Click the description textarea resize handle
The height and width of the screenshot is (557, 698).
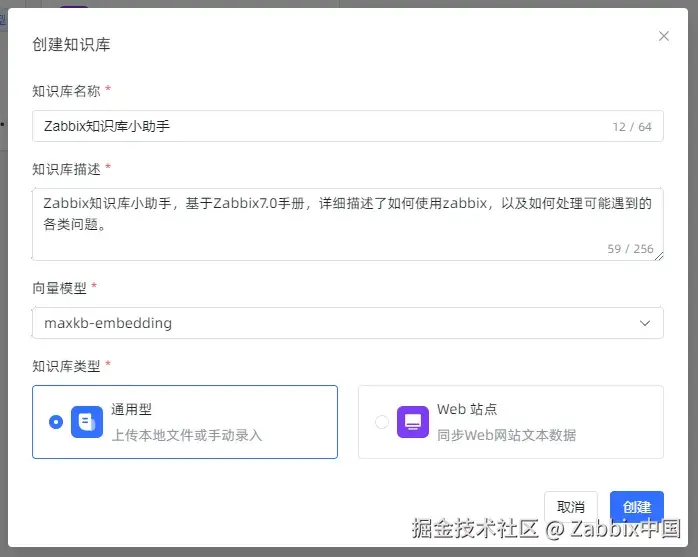[x=659, y=256]
